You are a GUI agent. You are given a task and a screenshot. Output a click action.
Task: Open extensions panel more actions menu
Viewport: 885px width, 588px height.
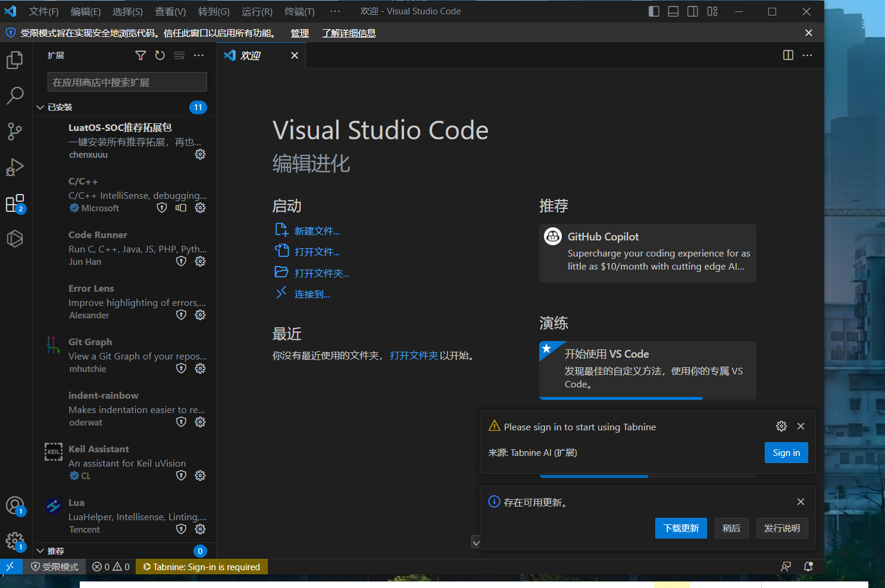tap(199, 55)
